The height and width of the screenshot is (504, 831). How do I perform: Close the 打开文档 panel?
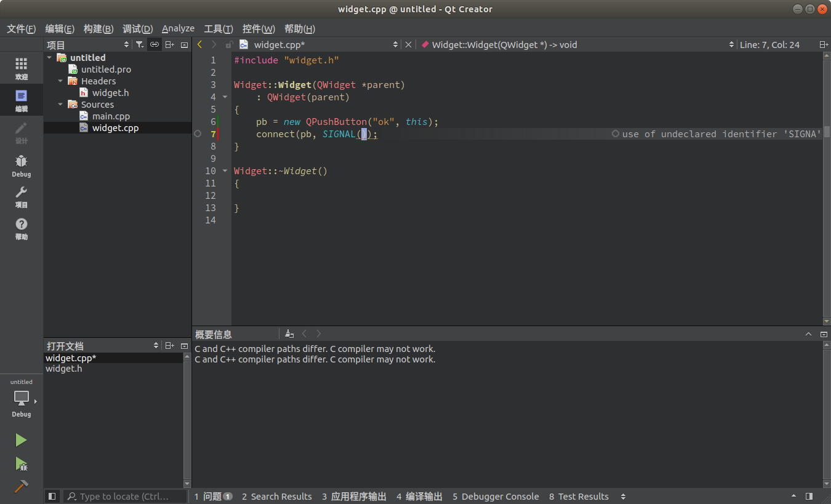(x=184, y=345)
